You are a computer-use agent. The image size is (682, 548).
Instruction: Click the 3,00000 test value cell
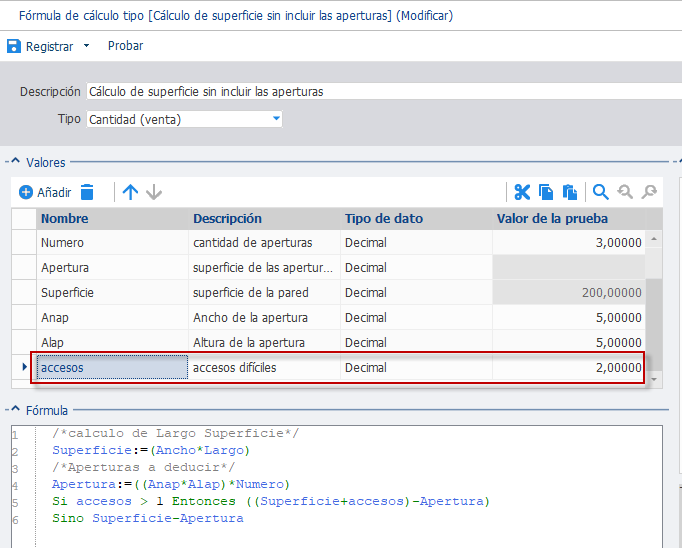pos(569,242)
